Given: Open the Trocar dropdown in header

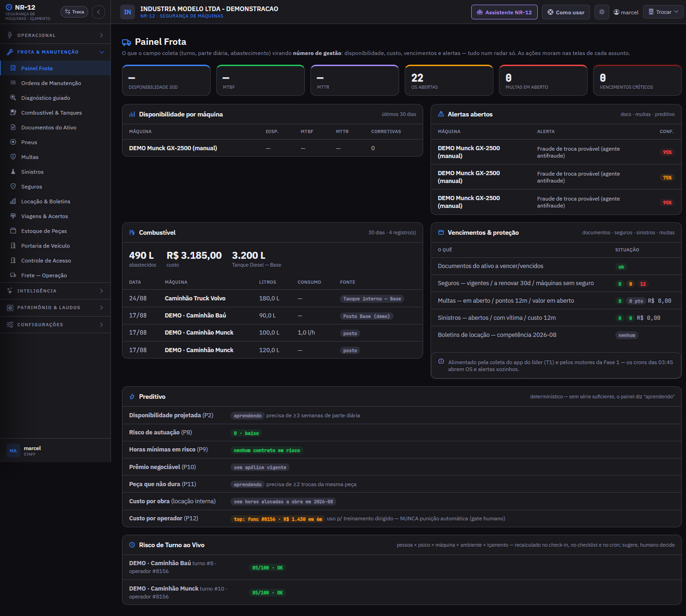Looking at the screenshot, I should (x=663, y=12).
